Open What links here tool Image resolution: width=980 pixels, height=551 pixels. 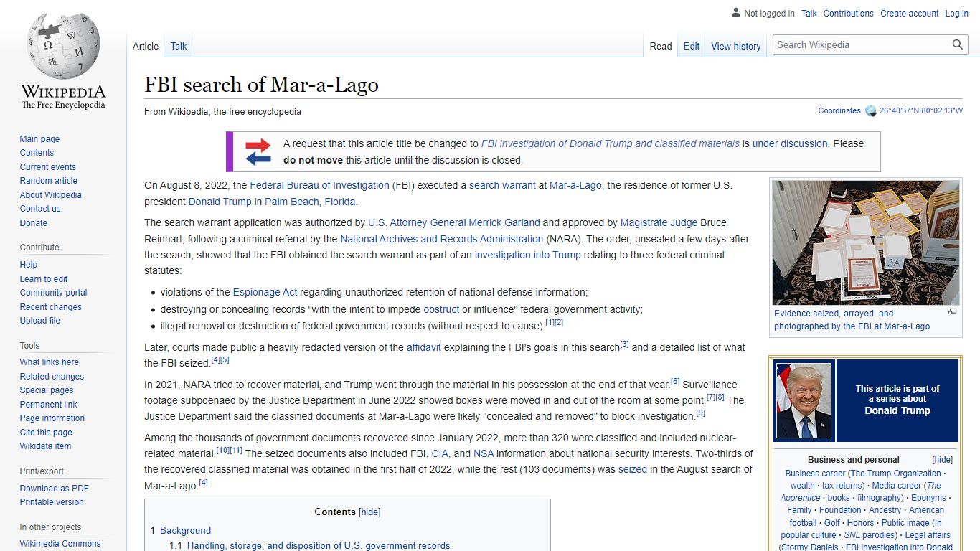coord(49,362)
